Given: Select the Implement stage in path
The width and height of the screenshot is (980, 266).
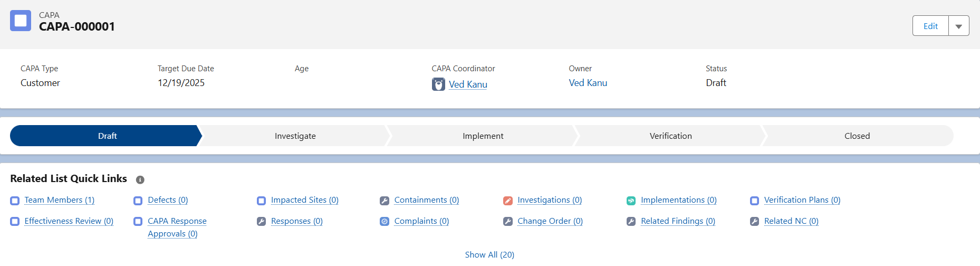Looking at the screenshot, I should 483,136.
